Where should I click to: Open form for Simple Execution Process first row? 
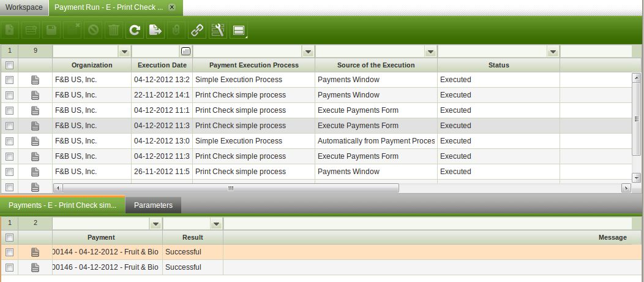pyautogui.click(x=36, y=80)
